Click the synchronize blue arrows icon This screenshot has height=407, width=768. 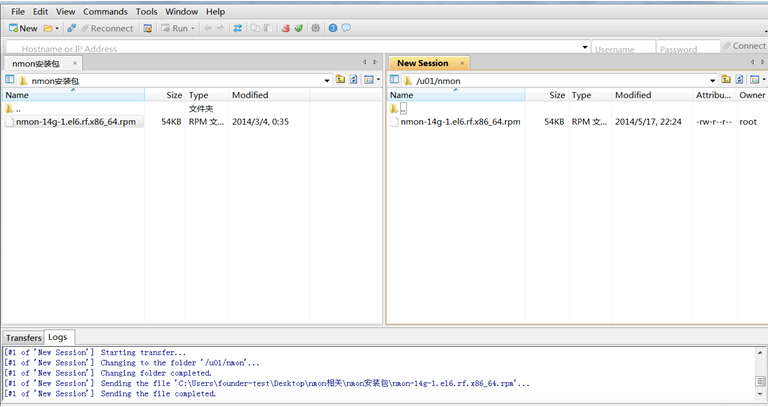238,28
